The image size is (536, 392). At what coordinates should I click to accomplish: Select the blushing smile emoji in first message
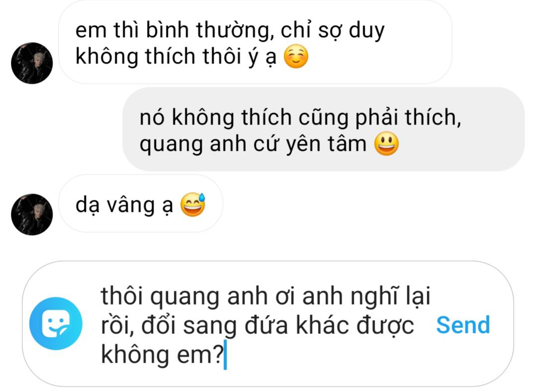click(x=296, y=57)
